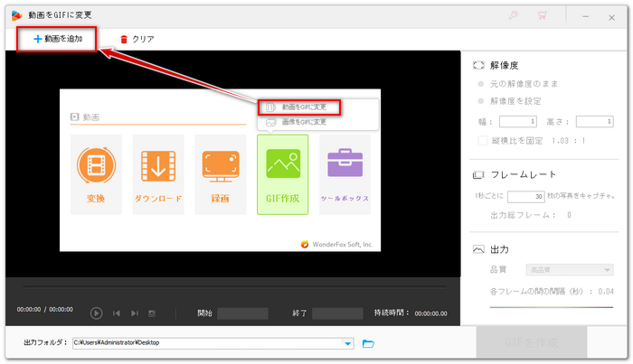Image resolution: width=633 pixels, height=364 pixels.
Task: Click the 開始 start time field
Action: click(242, 313)
